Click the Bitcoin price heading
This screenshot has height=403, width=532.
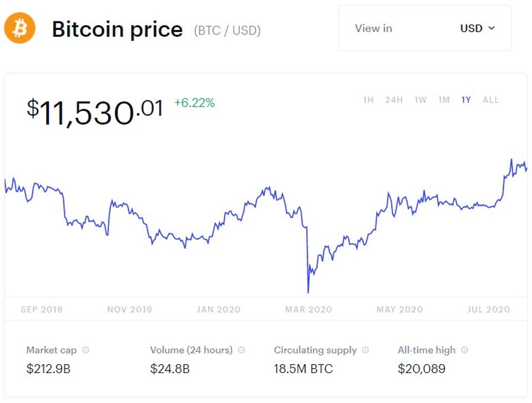117,29
